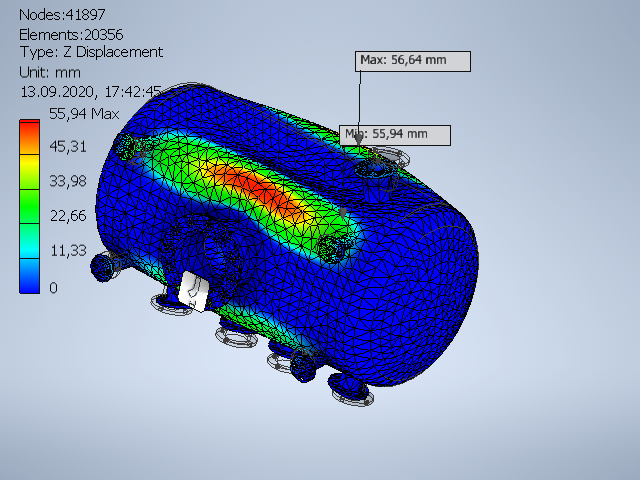This screenshot has width=640, height=480.
Task: Click the Min: 55,94 mm probe label
Action: (x=395, y=135)
